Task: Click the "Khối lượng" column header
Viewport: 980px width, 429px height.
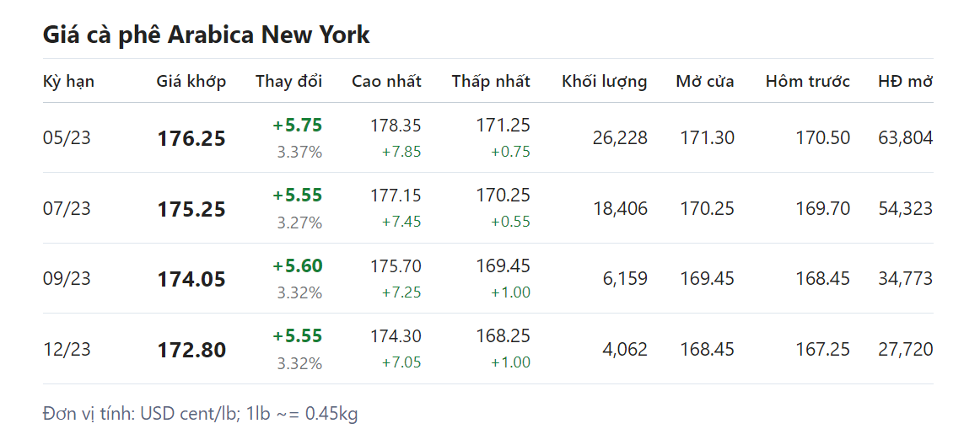Action: point(604,82)
